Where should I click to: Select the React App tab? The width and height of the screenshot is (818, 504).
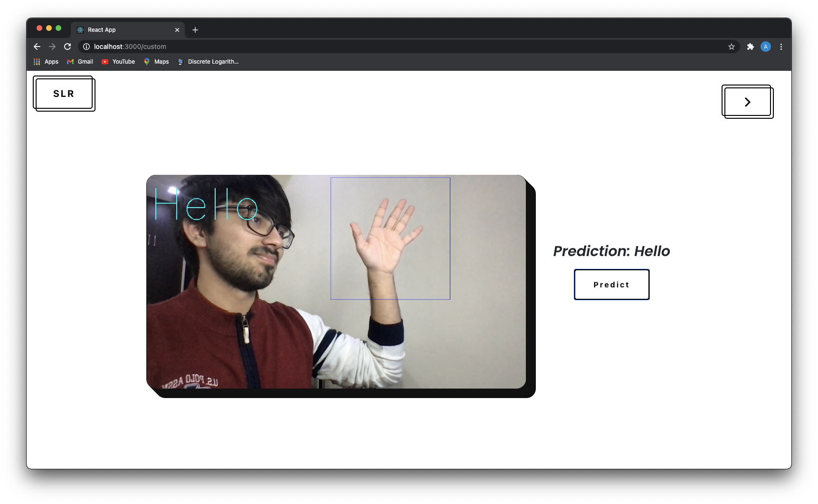tap(128, 30)
